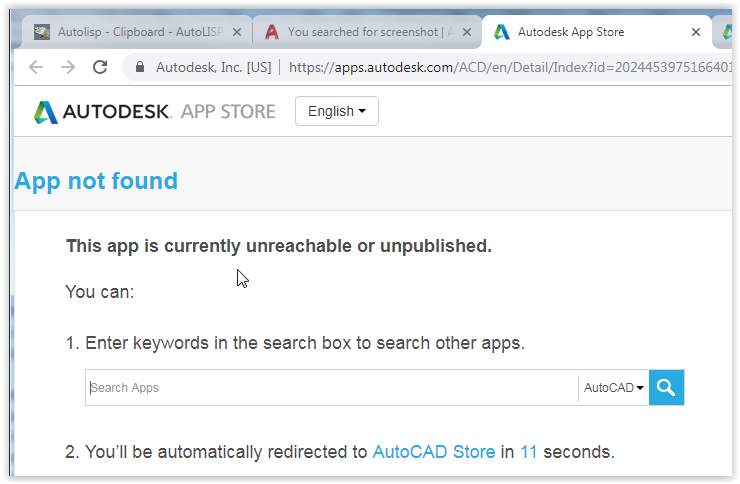Close the 'You searched for screenshot' tab
The height and width of the screenshot is (484, 740).
467,32
